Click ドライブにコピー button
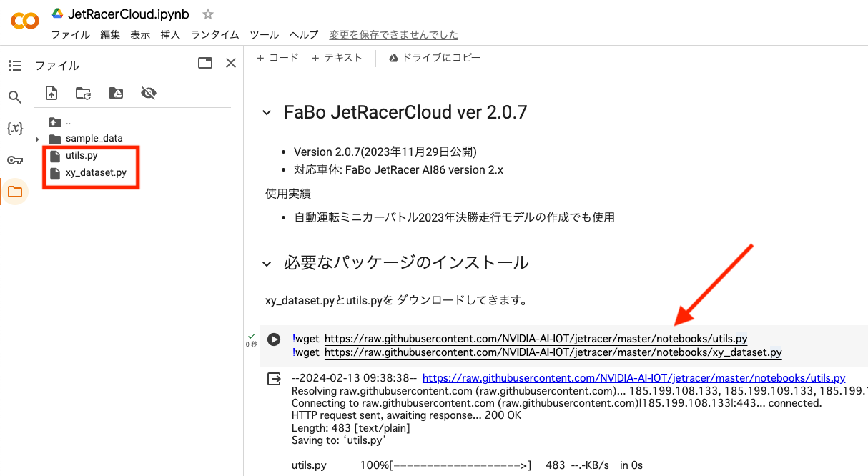This screenshot has width=868, height=476. (x=434, y=58)
